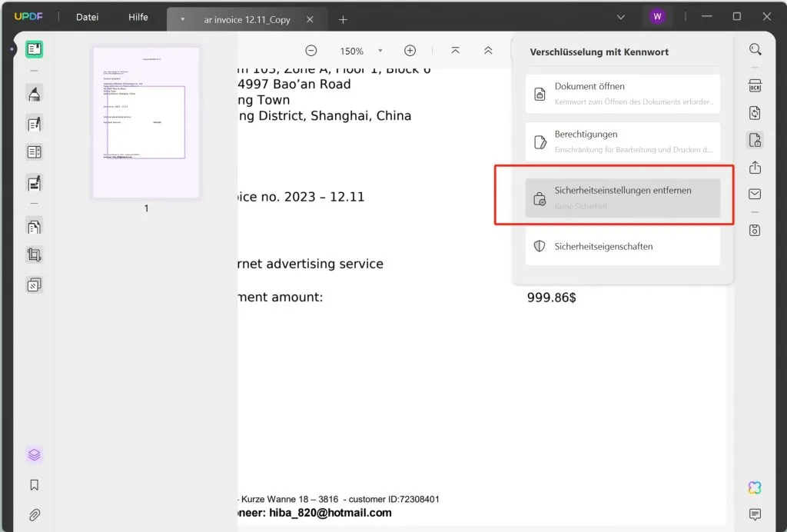Open the Hilfe menu

(x=138, y=17)
